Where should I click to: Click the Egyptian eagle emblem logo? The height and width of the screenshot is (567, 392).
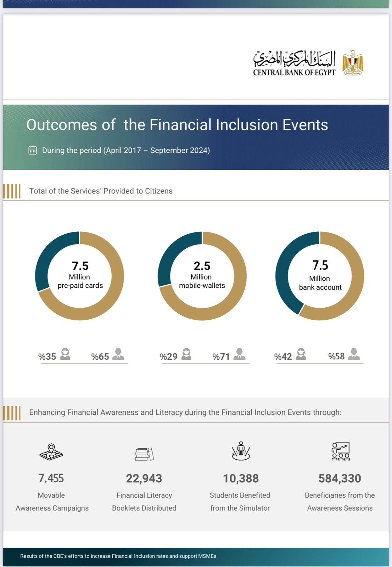click(352, 63)
